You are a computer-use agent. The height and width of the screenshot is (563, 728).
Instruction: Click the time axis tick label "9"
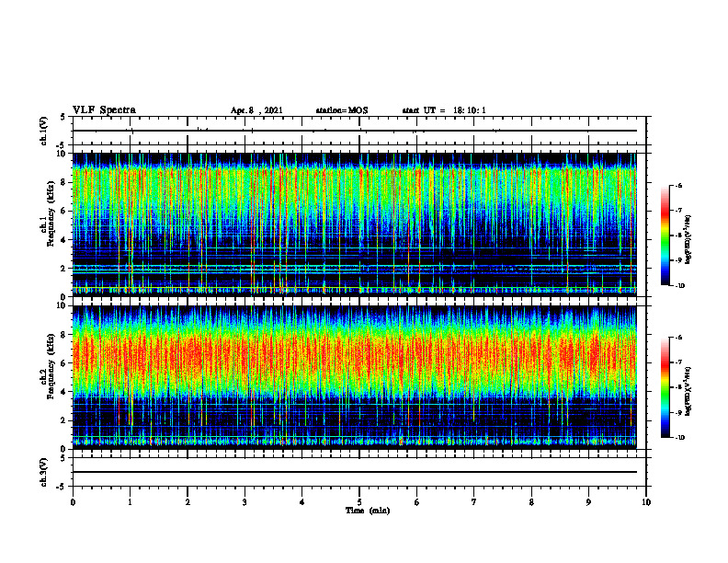click(x=588, y=502)
